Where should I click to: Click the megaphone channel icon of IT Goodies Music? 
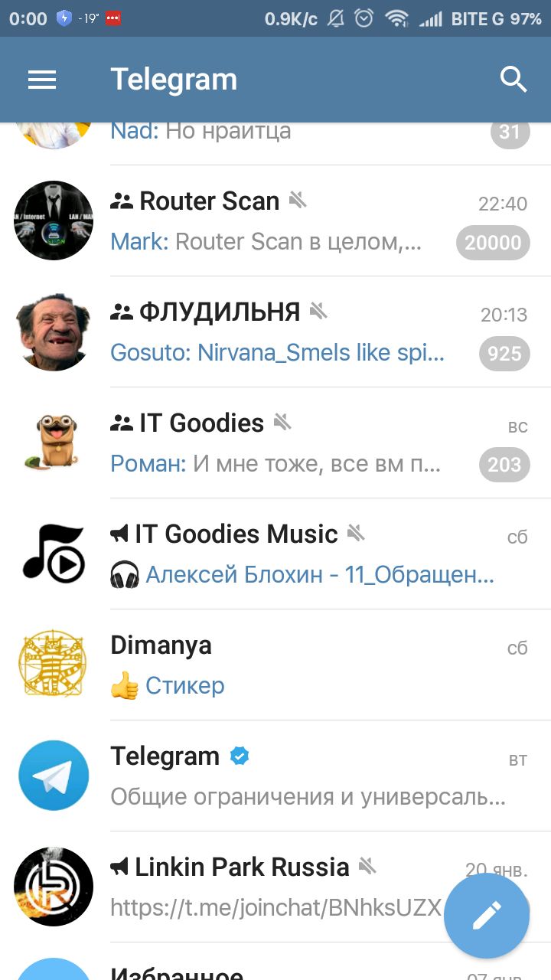[119, 534]
